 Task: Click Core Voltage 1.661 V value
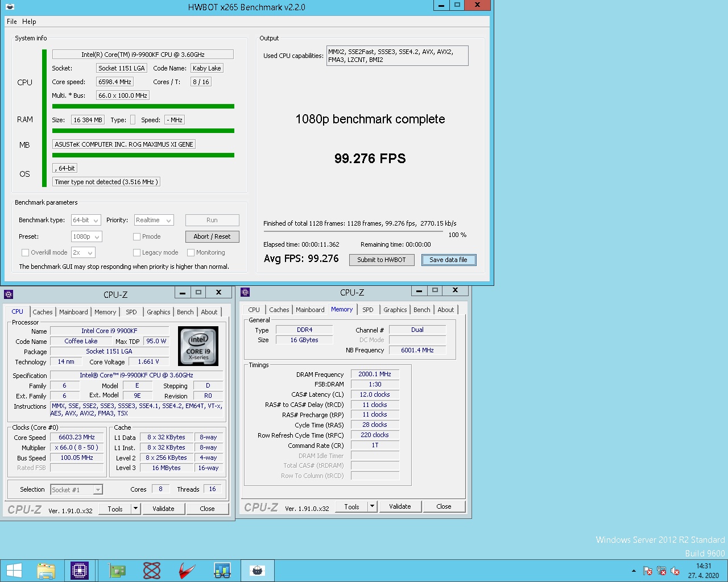(149, 361)
